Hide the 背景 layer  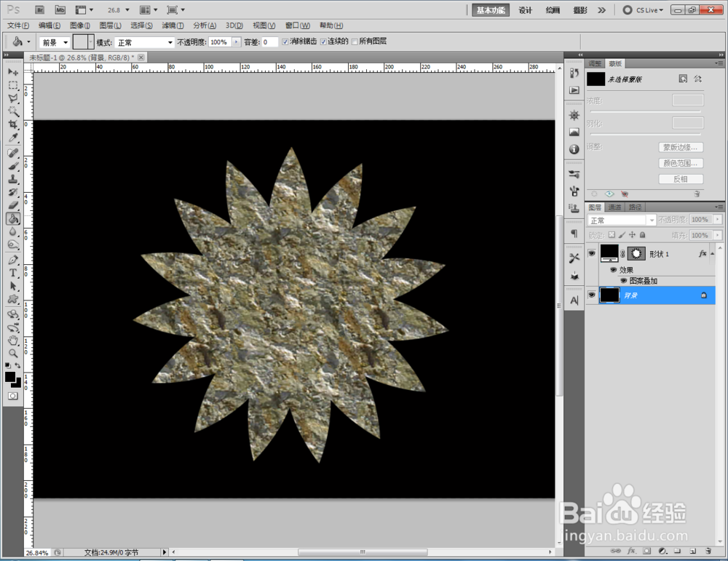[x=591, y=295]
